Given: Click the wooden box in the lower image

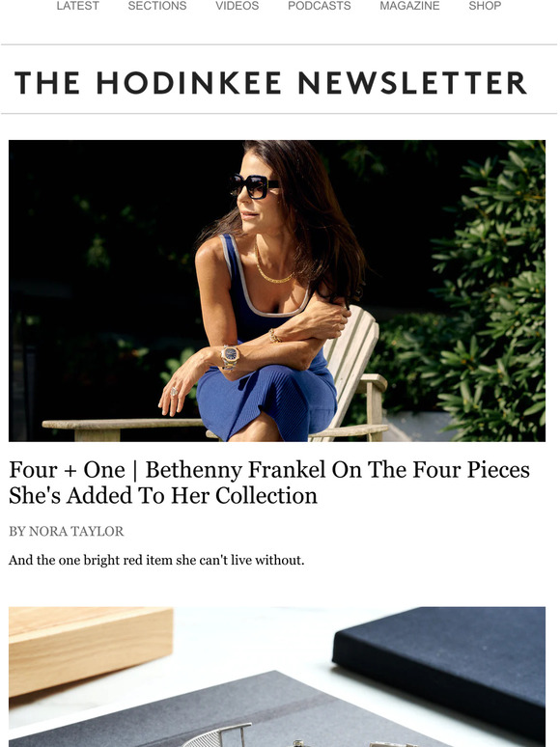Looking at the screenshot, I should click(x=91, y=649).
